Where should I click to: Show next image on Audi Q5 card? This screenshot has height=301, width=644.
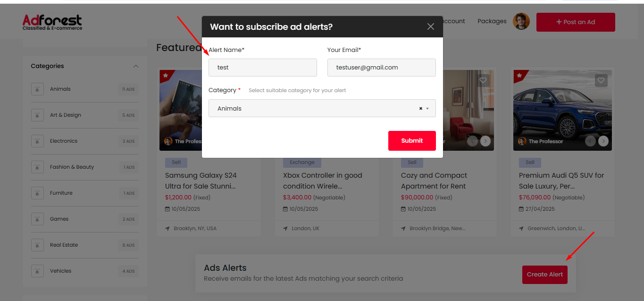(603, 141)
